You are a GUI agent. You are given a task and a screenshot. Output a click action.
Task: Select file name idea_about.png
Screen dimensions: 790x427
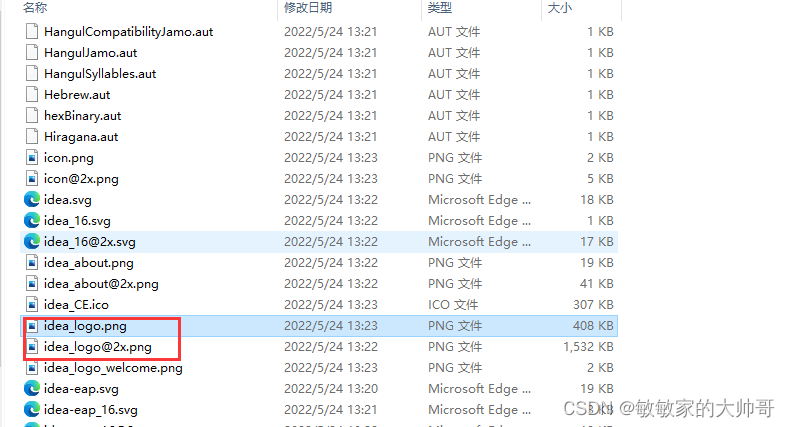pos(89,263)
